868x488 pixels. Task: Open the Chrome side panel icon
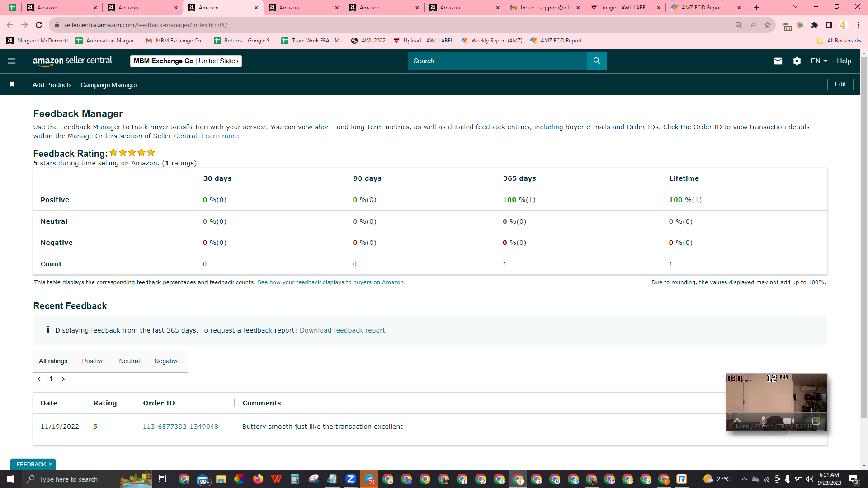829,25
